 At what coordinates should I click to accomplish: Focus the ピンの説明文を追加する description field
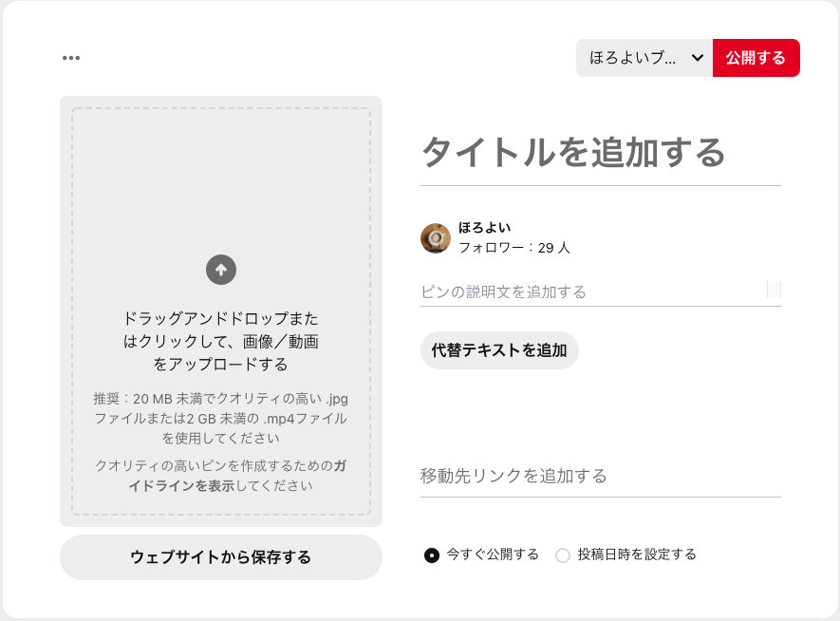coord(588,292)
